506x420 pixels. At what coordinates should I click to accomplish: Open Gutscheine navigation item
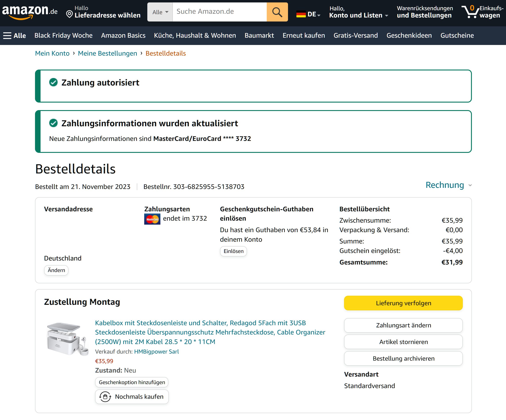[457, 35]
